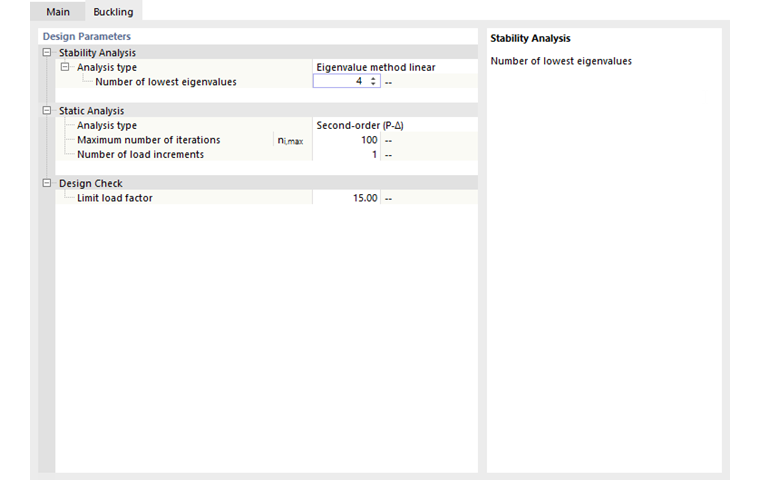Click the Analysis type label under Stability Analysis

107,67
